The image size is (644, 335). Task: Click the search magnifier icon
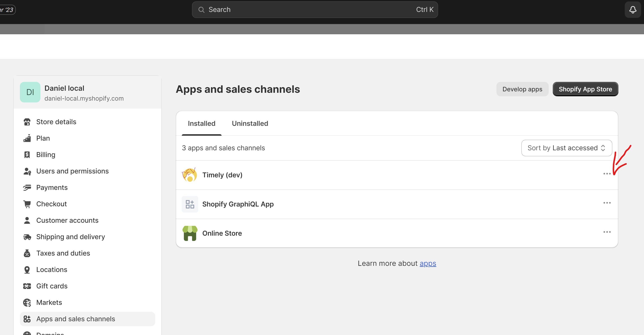[201, 10]
